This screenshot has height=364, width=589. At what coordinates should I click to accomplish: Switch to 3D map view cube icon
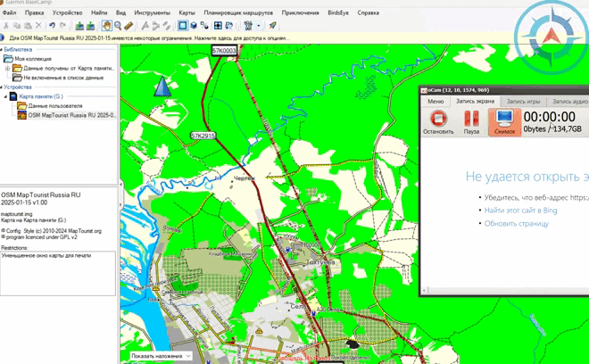tap(194, 26)
